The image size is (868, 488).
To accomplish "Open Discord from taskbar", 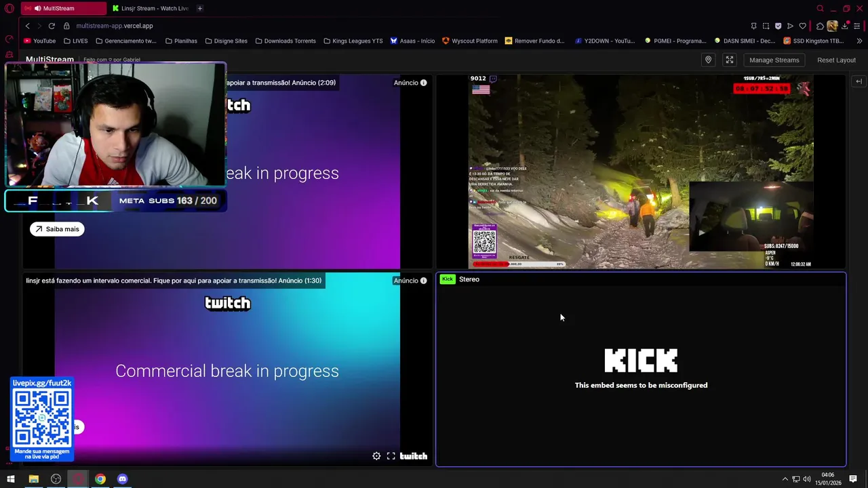I will 122,479.
